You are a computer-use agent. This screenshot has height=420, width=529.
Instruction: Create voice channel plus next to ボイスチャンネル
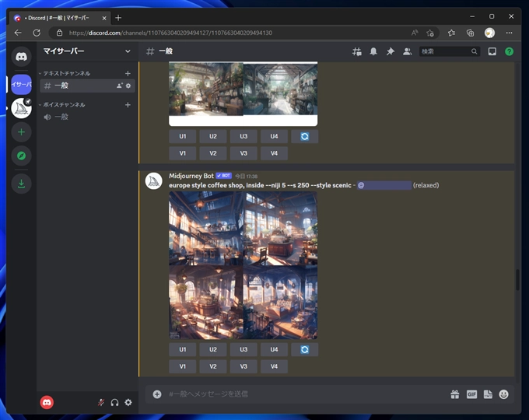coord(128,105)
